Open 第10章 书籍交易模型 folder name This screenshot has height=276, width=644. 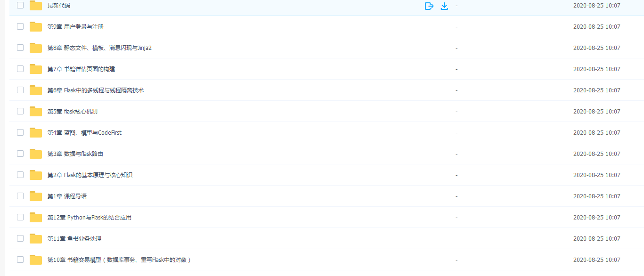click(119, 260)
